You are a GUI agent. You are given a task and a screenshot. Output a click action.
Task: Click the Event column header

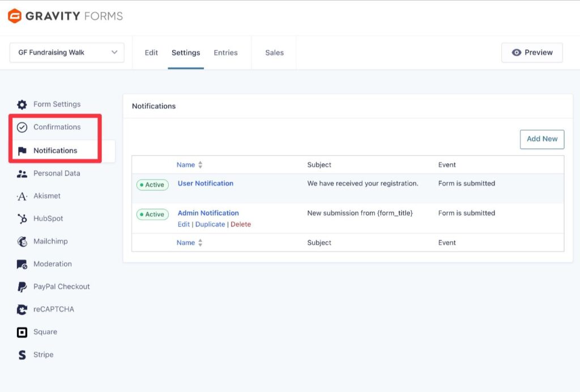(x=447, y=165)
